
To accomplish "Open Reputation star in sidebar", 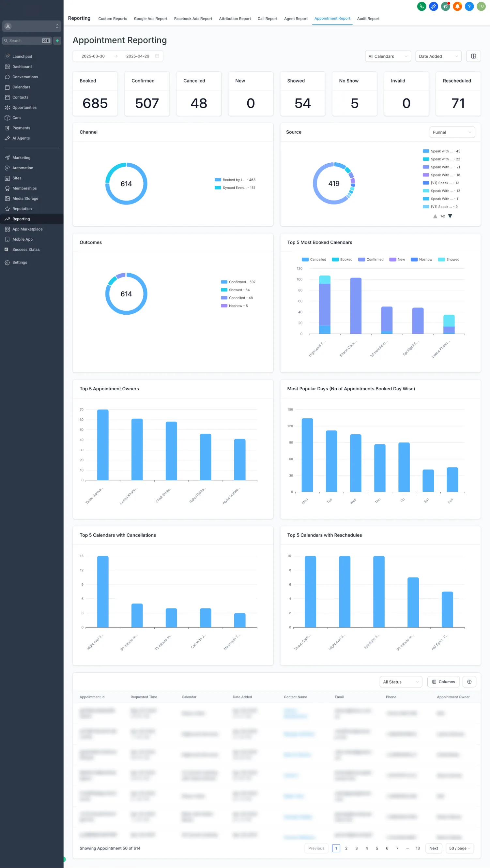I will coord(22,209).
